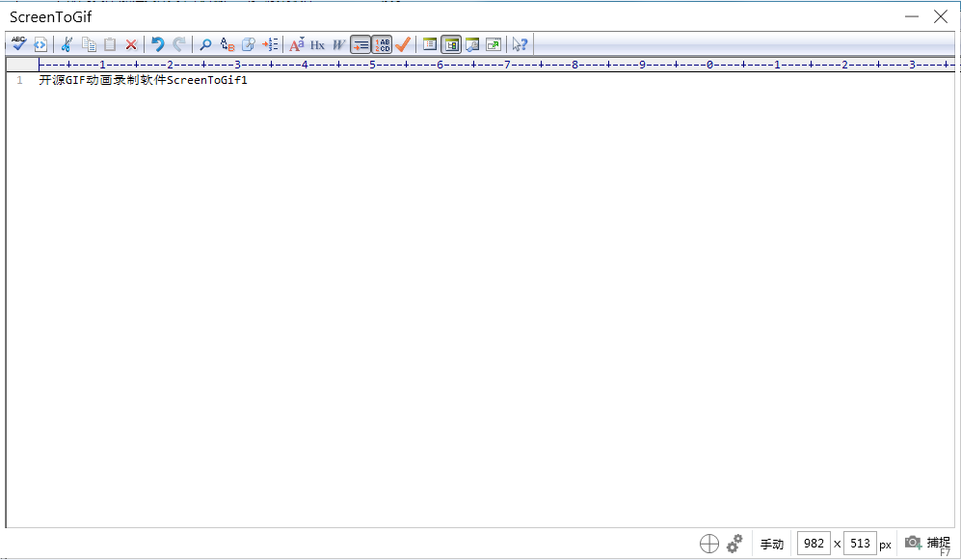Click the Undo arrow icon

[x=157, y=44]
